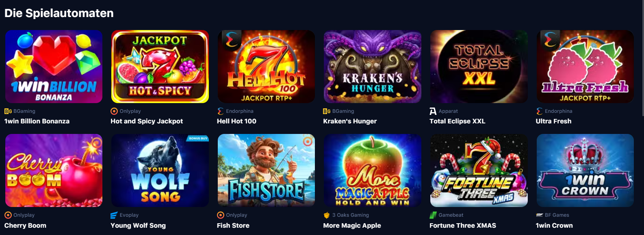Click the Apparat logo icon under Total Eclipse XXL
This screenshot has width=644, height=235.
point(433,111)
